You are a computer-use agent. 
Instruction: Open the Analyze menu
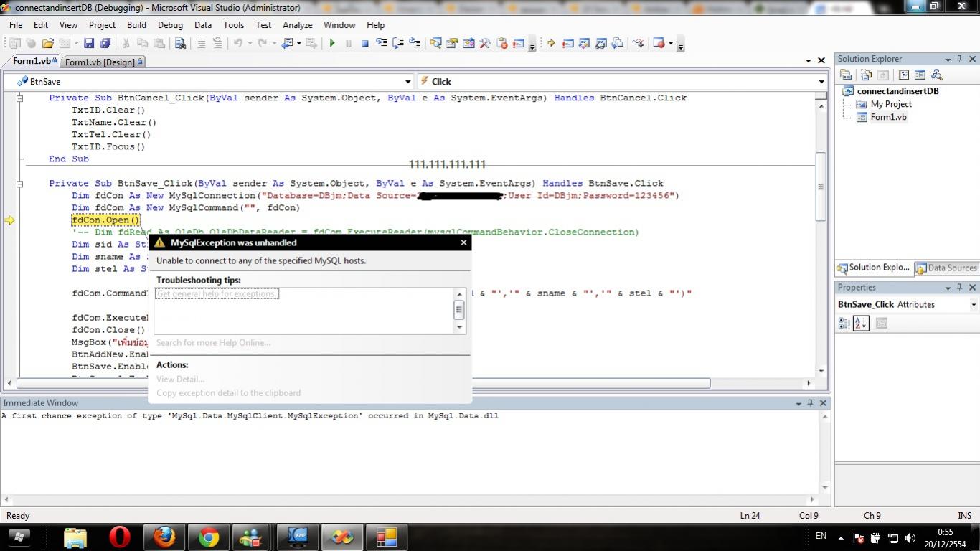[x=297, y=24]
